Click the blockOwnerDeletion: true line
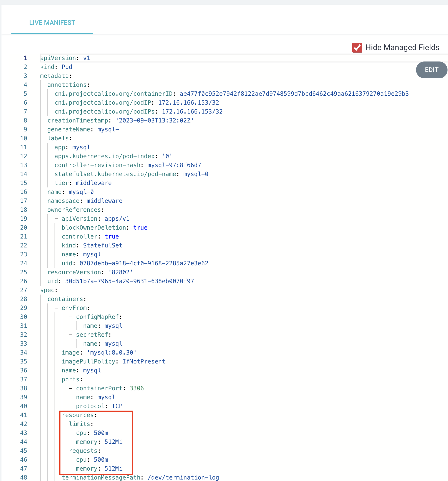 105,228
